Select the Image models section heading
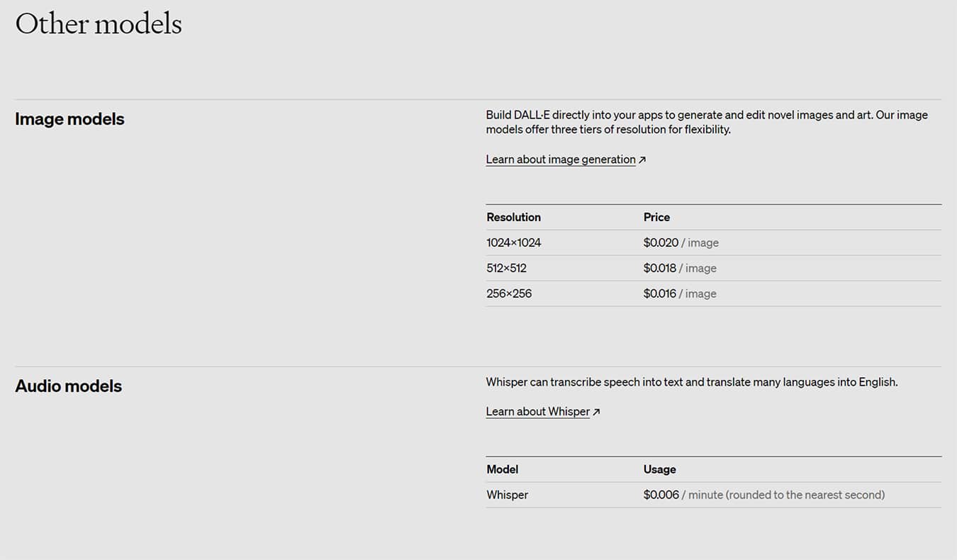 69,119
